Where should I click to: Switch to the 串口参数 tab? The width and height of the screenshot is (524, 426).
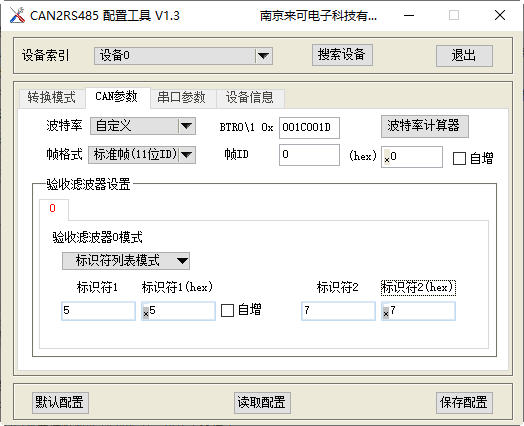click(x=181, y=98)
